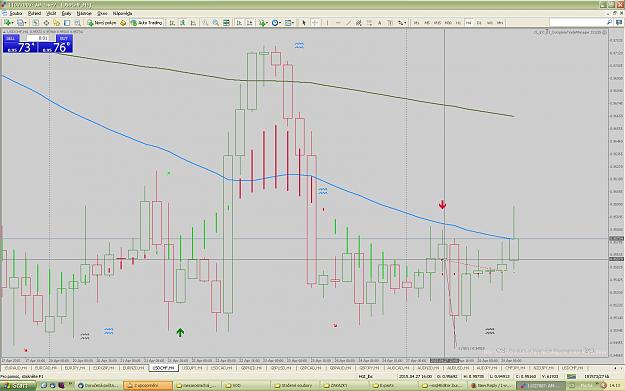
Task: Select the Text Label tool
Action: pos(390,23)
